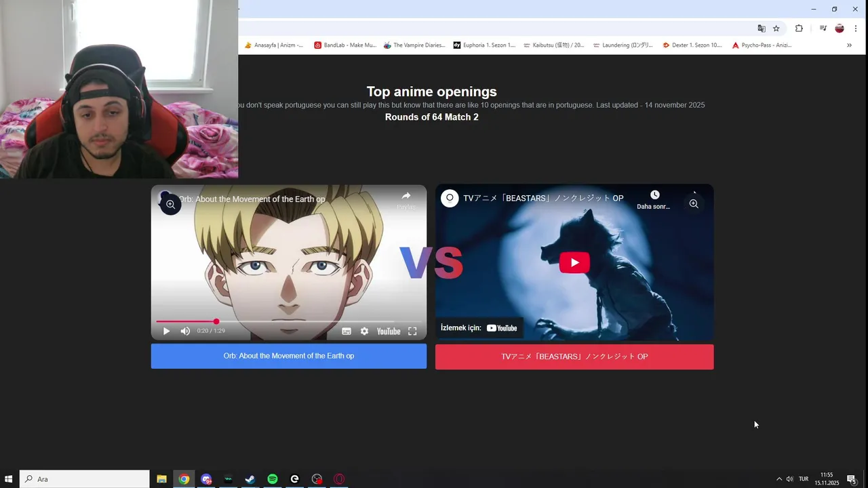Click the magnifier icon on BEASTARS video
The width and height of the screenshot is (868, 488).
[694, 203]
